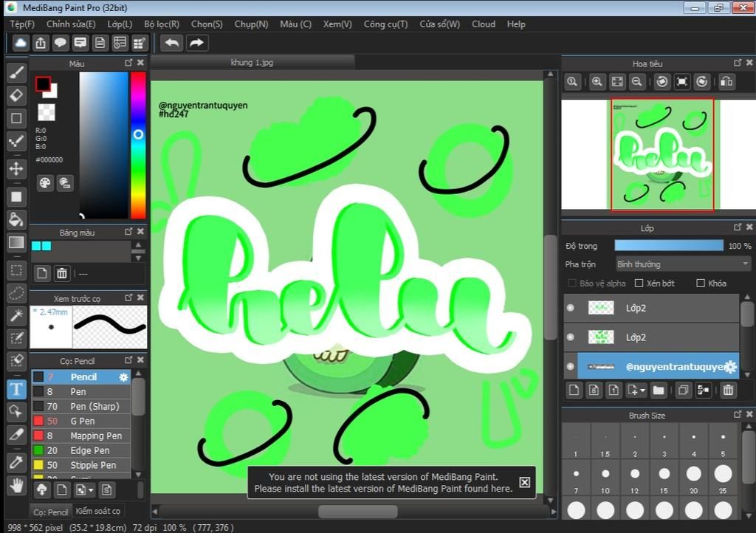Select the Pen (Sharp) brush
The image size is (756, 533).
coord(81,406)
